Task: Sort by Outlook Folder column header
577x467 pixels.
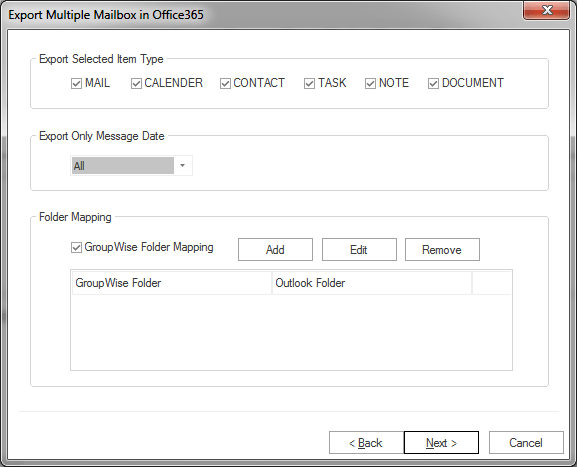Action: click(372, 283)
